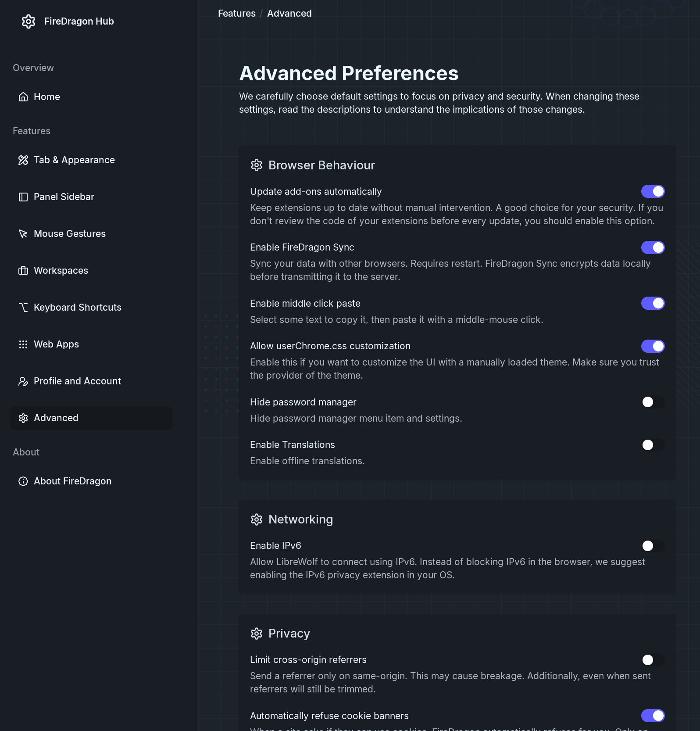Enable Limit cross-origin referrers switch
Screen dimensions: 700x731
pyautogui.click(x=653, y=660)
